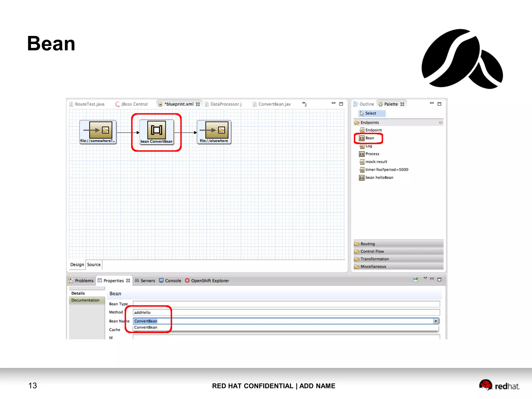Choose Process item in Palette
The height and width of the screenshot is (399, 532).
pos(369,154)
